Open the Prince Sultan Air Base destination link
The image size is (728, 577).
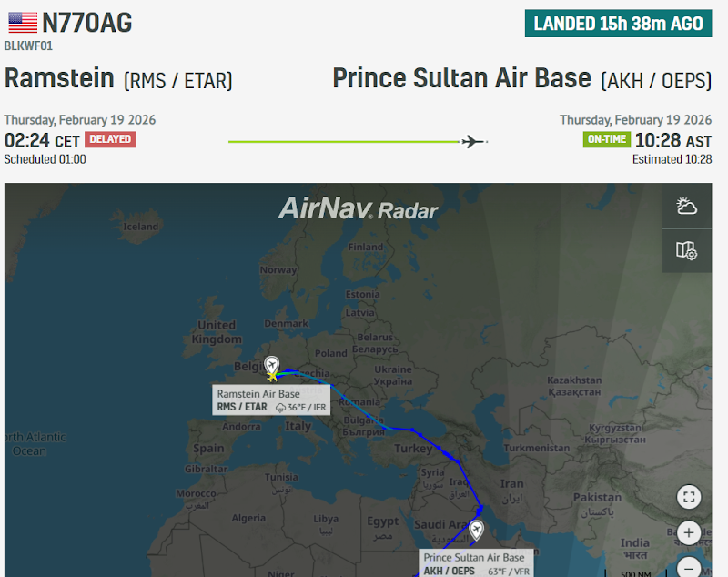click(x=461, y=79)
